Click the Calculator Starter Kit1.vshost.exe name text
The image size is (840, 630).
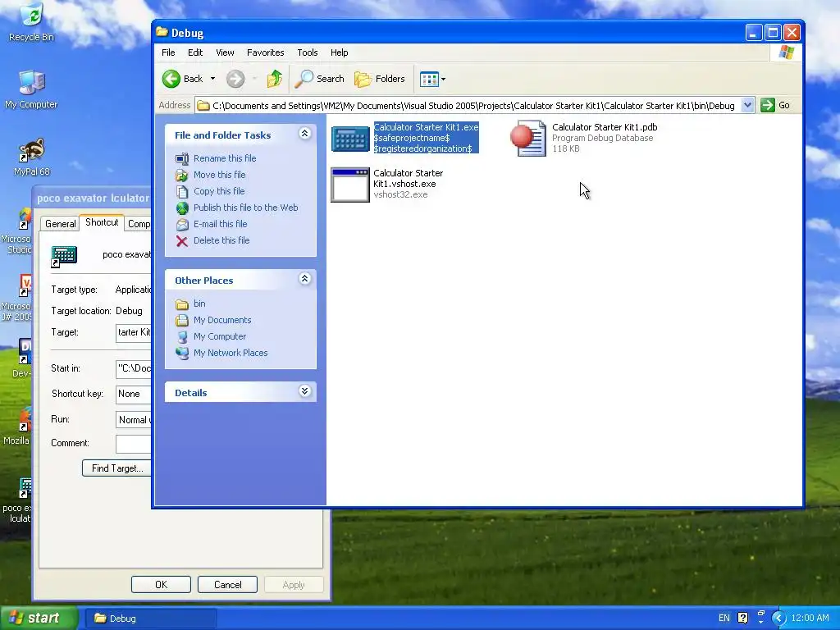click(408, 178)
